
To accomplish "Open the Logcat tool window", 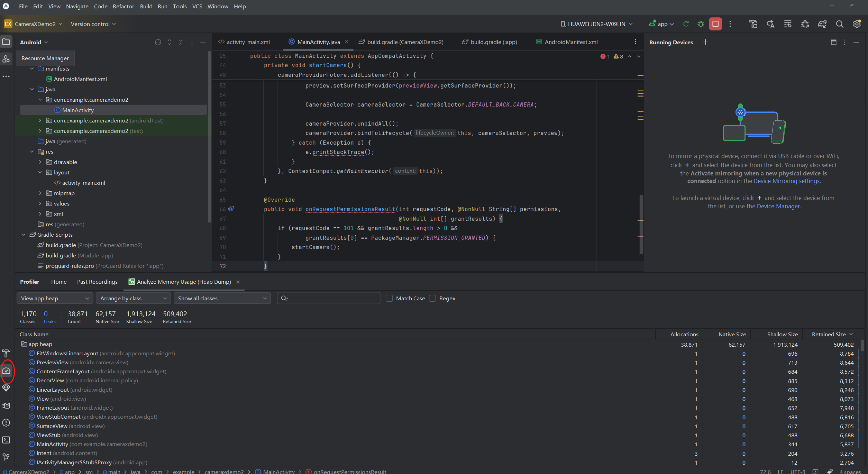I will [7, 405].
